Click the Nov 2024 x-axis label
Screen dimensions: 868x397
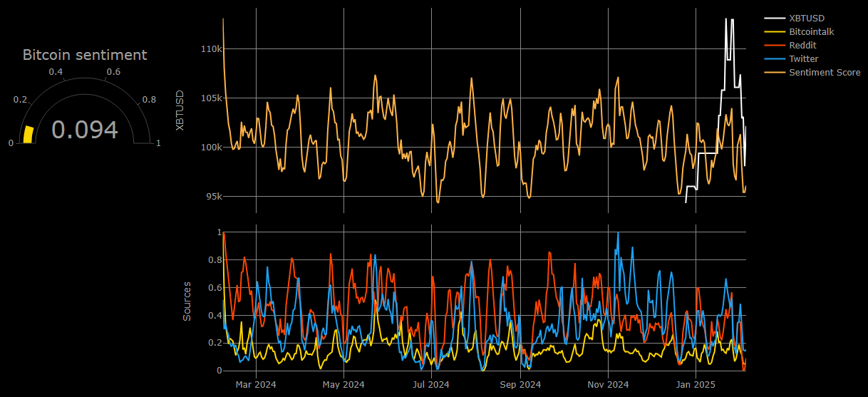click(x=608, y=384)
